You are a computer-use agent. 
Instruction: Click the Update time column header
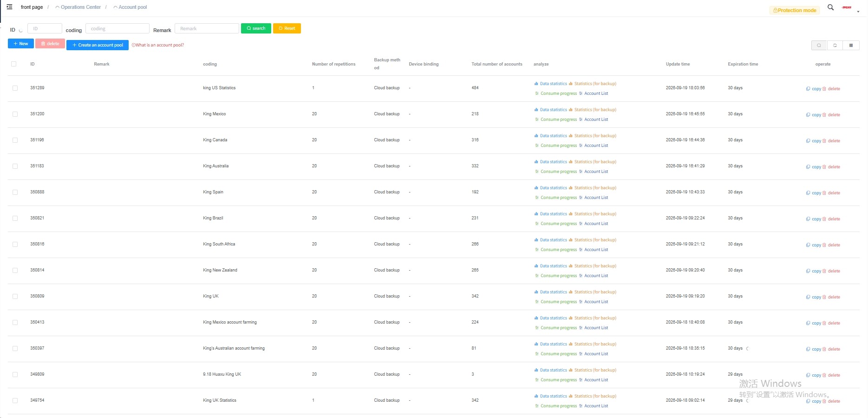pyautogui.click(x=678, y=64)
